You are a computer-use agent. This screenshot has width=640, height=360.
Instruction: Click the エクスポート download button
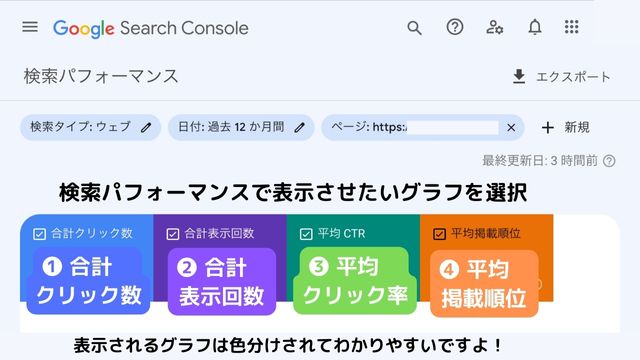(x=561, y=77)
